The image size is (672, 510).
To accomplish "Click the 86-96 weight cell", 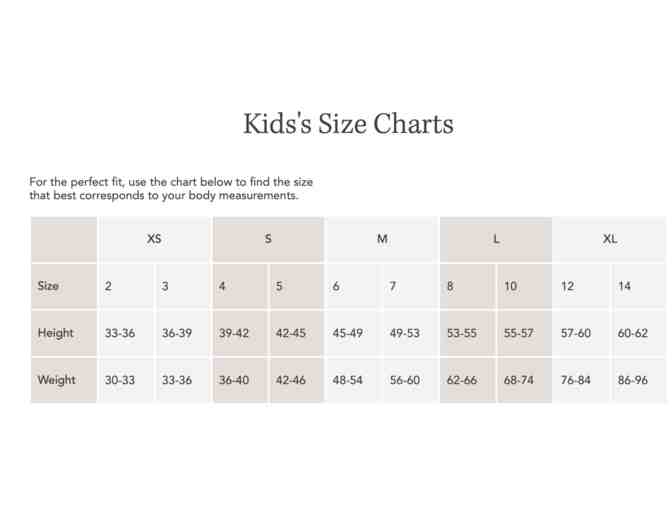I will [633, 380].
